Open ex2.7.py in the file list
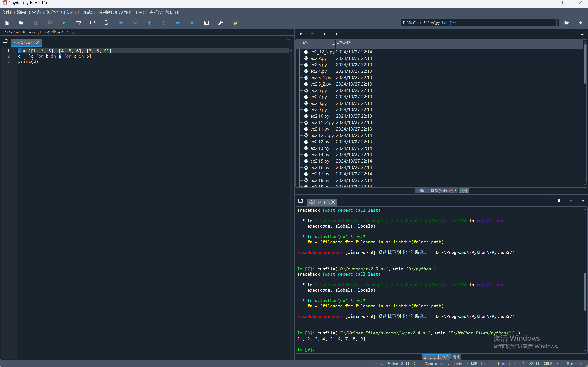Viewport: 588px width, 367px height. 319,97
